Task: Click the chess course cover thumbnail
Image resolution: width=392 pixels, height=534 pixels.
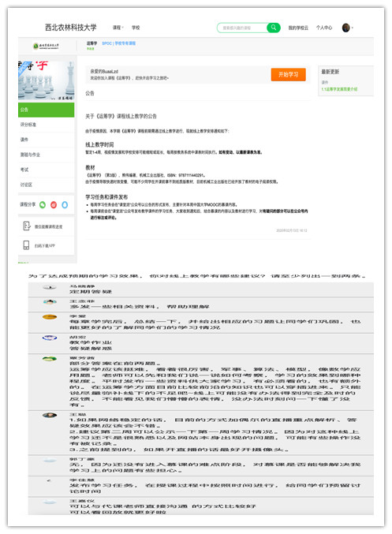Action: pyautogui.click(x=46, y=80)
